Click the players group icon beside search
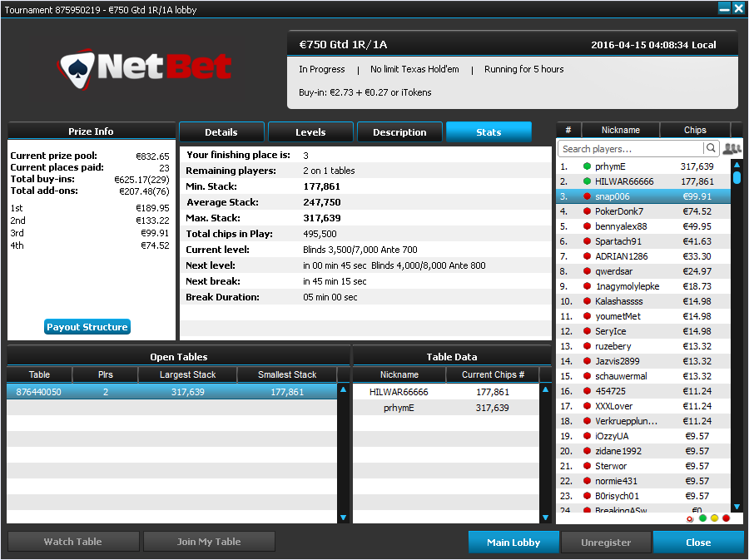 tap(732, 148)
